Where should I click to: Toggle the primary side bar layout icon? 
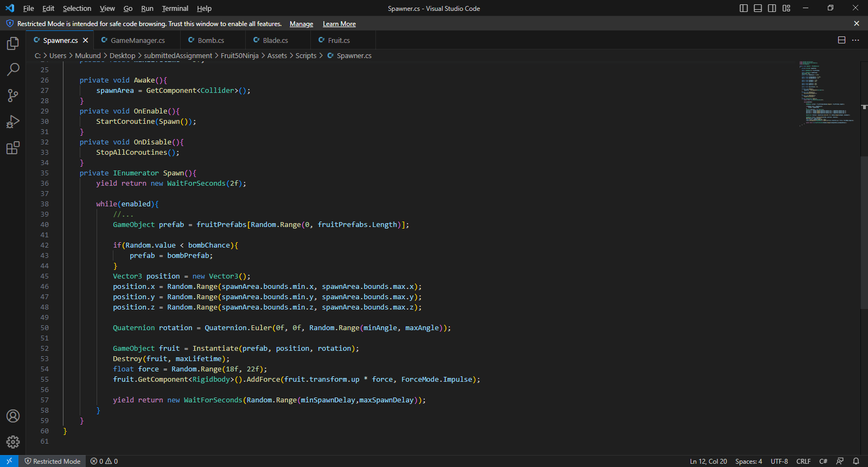tap(744, 8)
